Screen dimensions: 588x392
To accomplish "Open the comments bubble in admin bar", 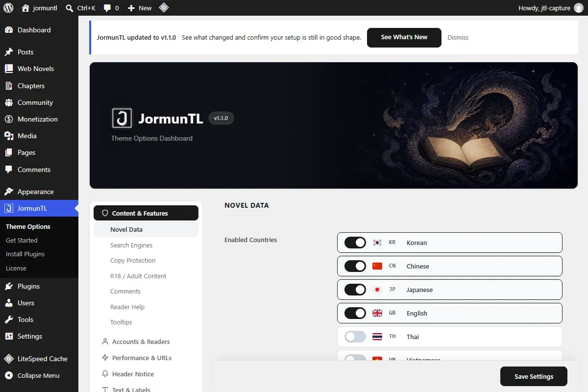I will (x=106, y=8).
